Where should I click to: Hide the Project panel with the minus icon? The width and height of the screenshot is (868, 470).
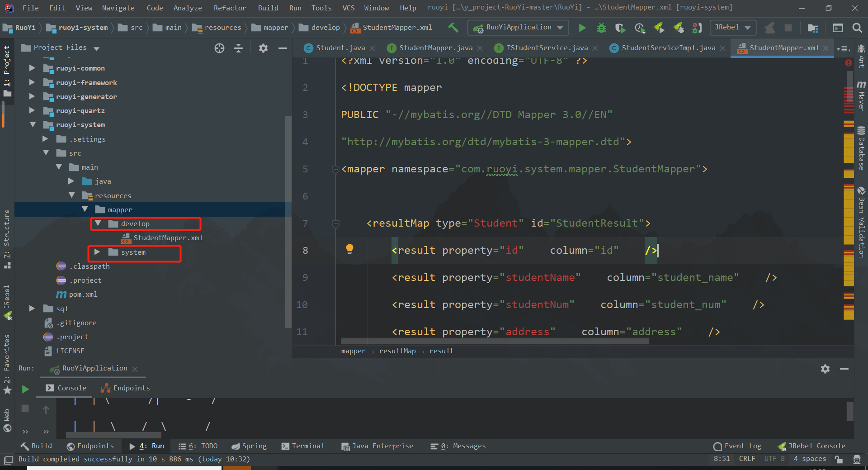[x=283, y=48]
